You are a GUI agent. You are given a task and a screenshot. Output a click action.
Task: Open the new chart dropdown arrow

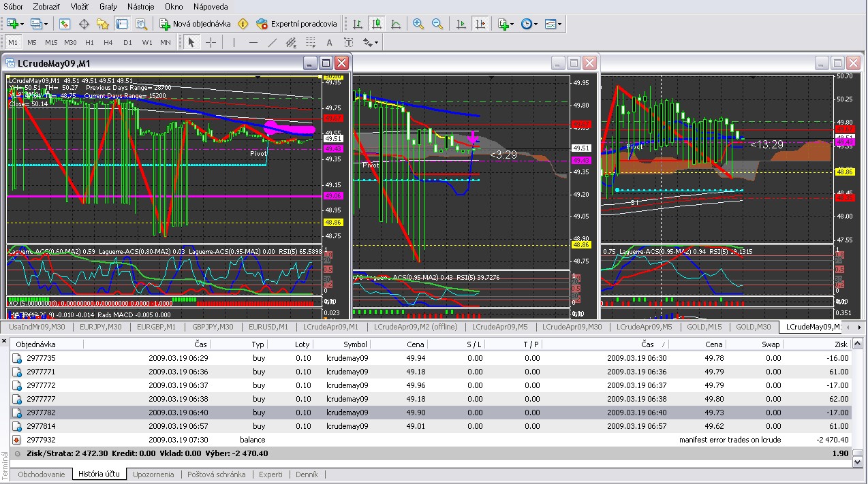coord(22,24)
